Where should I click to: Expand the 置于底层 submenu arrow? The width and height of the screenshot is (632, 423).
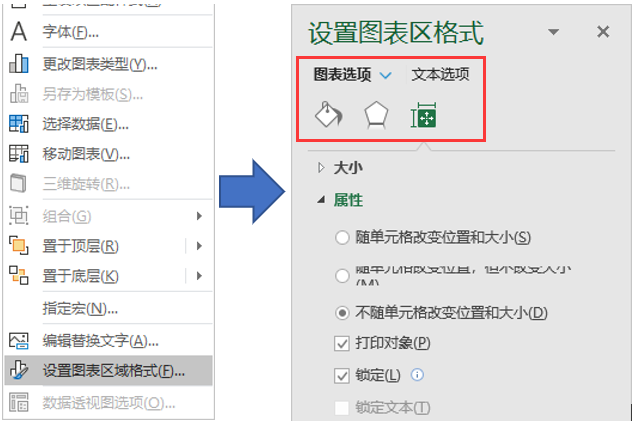point(199,276)
